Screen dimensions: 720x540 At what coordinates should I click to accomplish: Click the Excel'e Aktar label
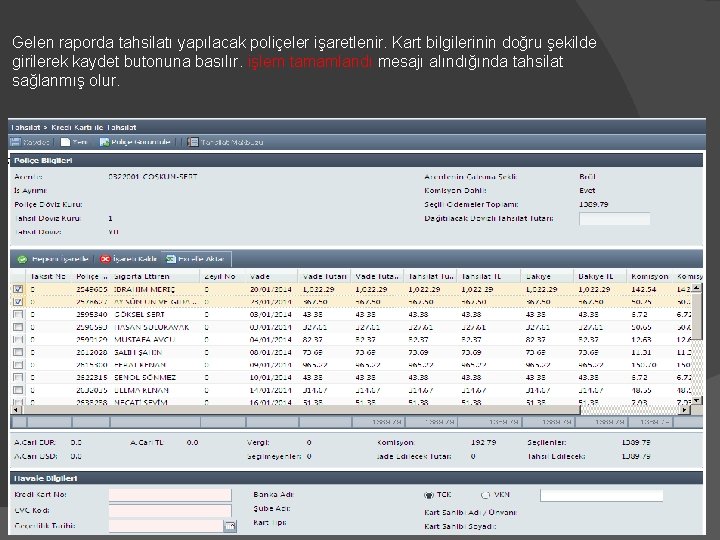click(x=201, y=259)
